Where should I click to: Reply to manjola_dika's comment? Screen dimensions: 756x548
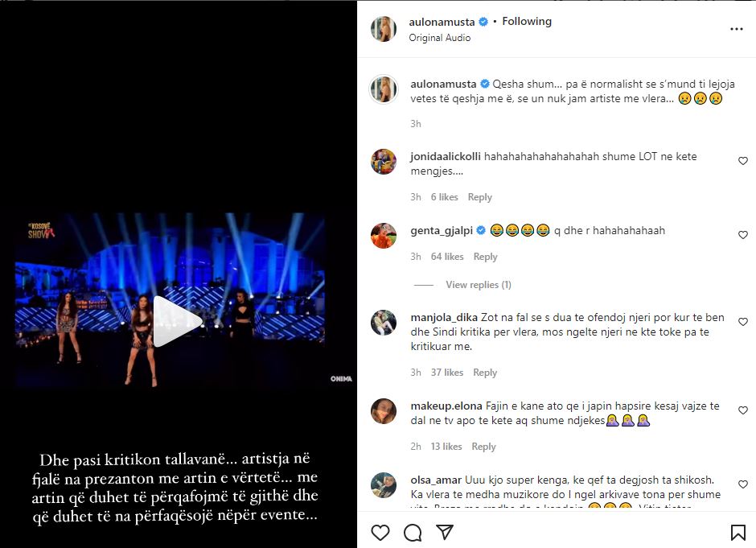485,373
